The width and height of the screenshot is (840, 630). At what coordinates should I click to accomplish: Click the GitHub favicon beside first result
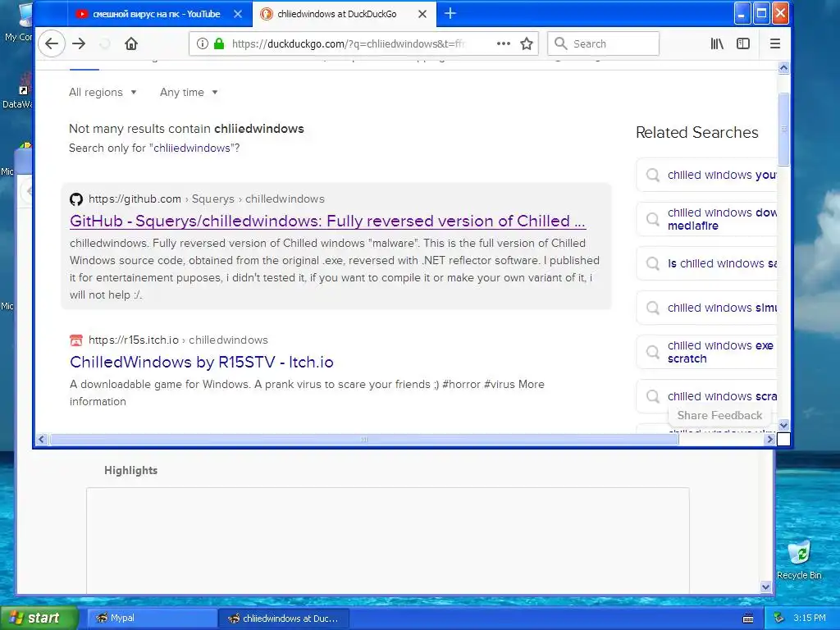tap(76, 199)
